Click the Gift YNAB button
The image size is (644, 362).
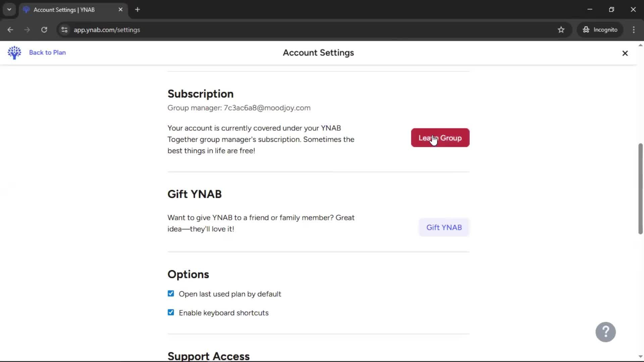click(444, 227)
